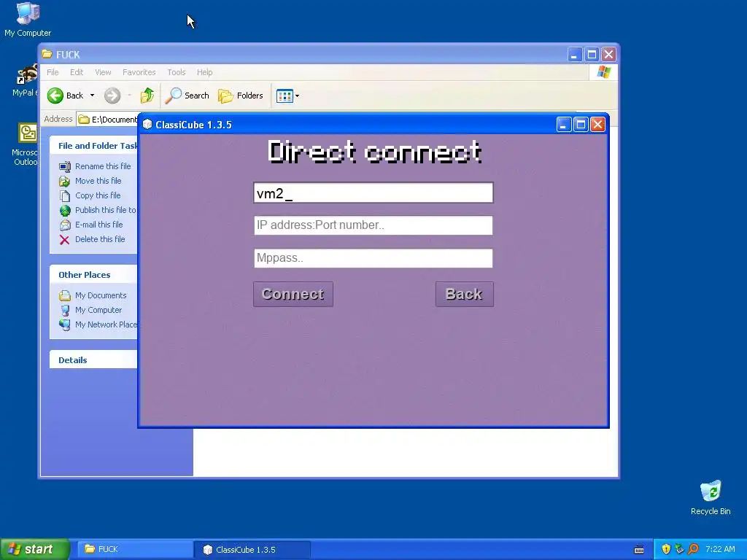747x560 pixels.
Task: Click the Forward arrow in Explorer toolbar
Action: [112, 96]
